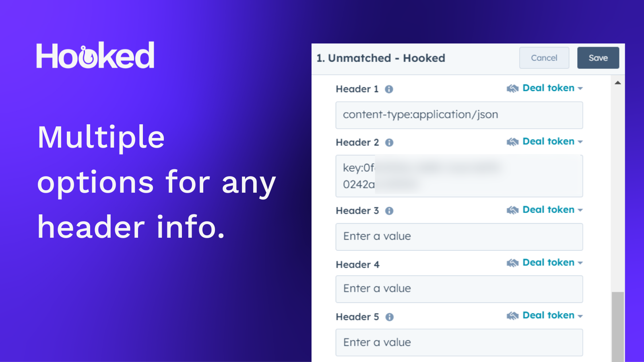Open the Deal token dropdown for Header 1
This screenshot has width=644, height=362.
pyautogui.click(x=580, y=88)
